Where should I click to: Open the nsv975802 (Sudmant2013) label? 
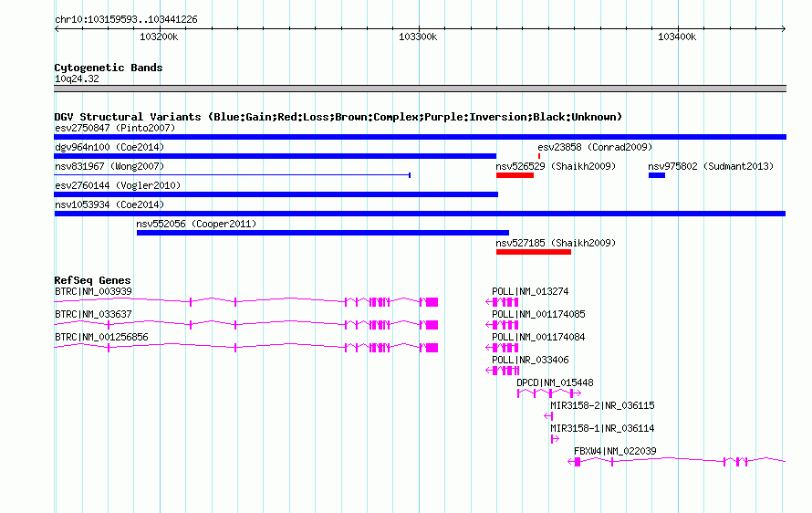click(711, 166)
